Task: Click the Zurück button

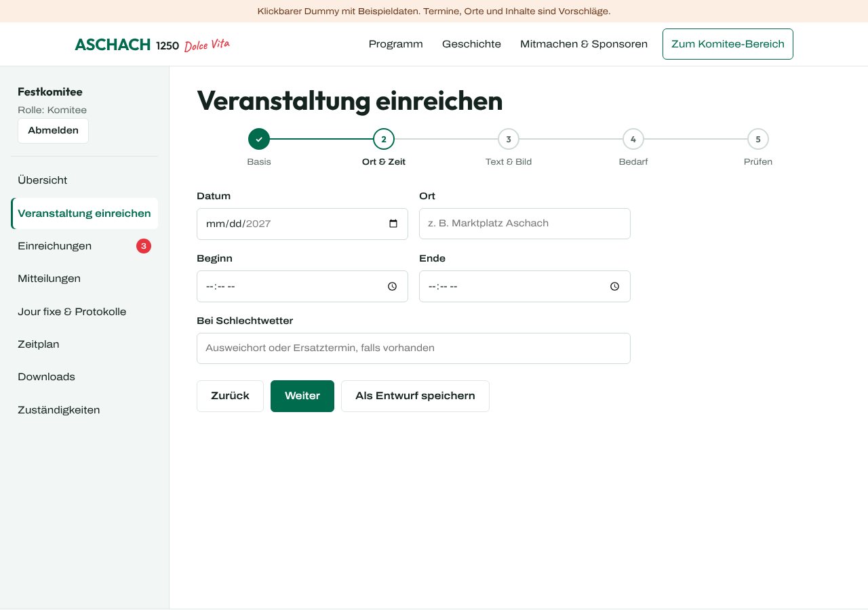Action: click(230, 396)
